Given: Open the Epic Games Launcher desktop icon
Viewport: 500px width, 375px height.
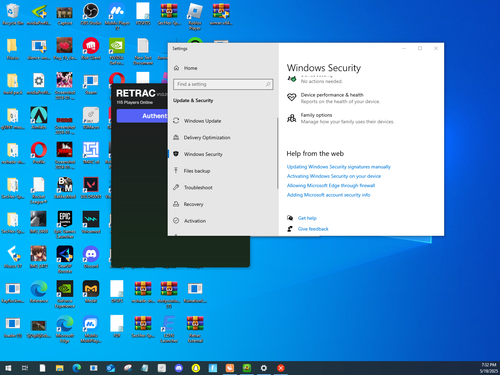Looking at the screenshot, I should click(x=65, y=225).
